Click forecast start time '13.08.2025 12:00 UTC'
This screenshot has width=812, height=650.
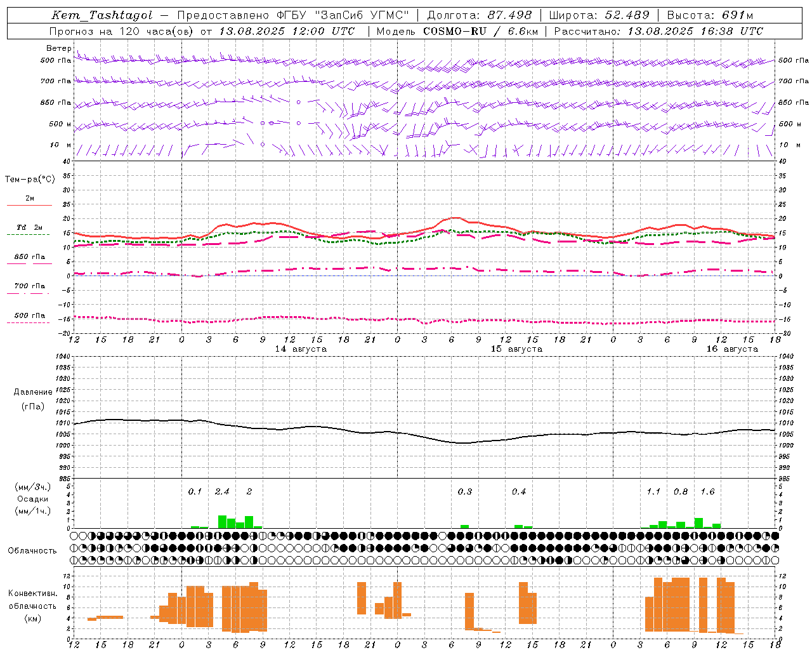pos(287,31)
